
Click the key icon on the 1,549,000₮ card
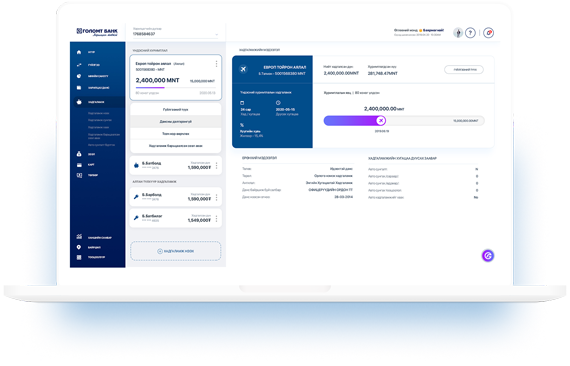(x=136, y=218)
